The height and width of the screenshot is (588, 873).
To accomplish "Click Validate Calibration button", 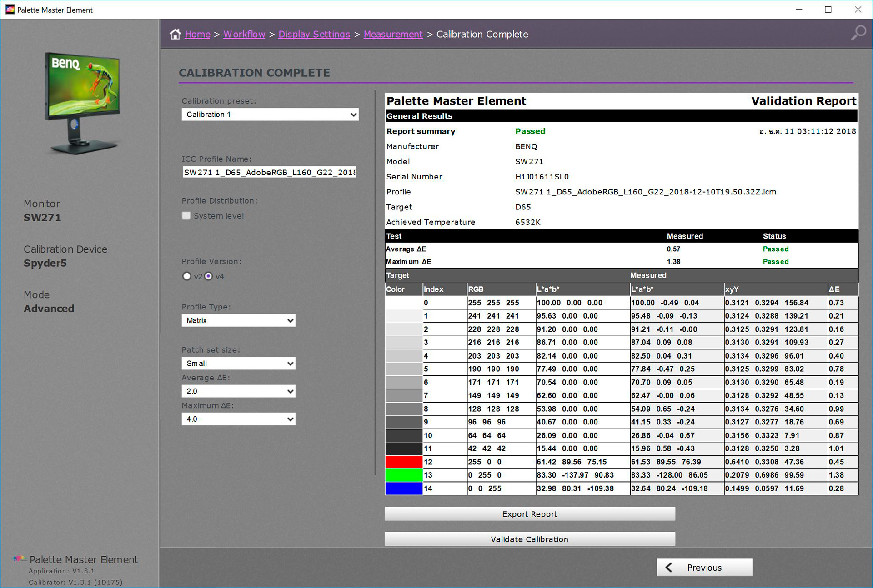I will 530,539.
